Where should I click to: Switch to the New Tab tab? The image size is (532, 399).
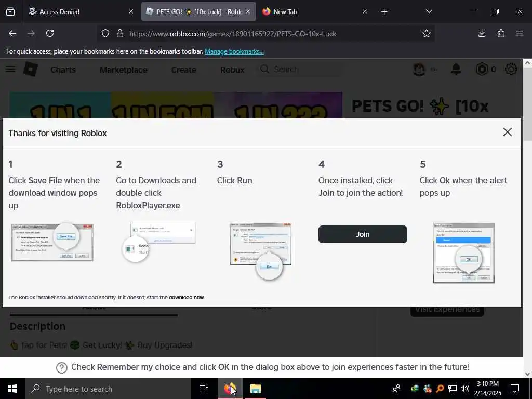click(314, 11)
